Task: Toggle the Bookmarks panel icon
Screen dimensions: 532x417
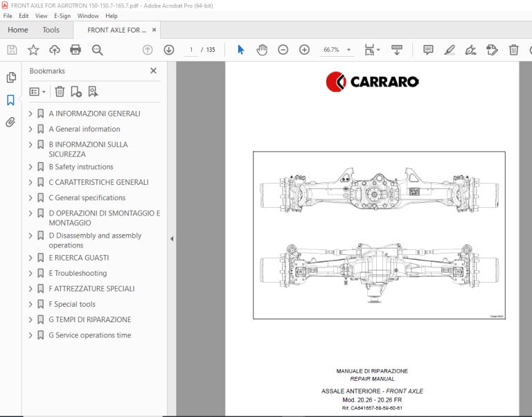Action: coord(10,100)
